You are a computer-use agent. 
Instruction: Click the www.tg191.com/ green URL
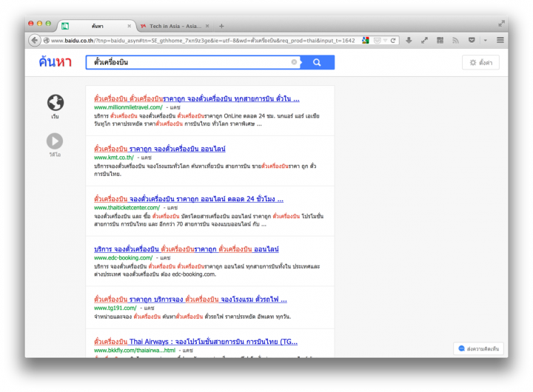pyautogui.click(x=115, y=308)
